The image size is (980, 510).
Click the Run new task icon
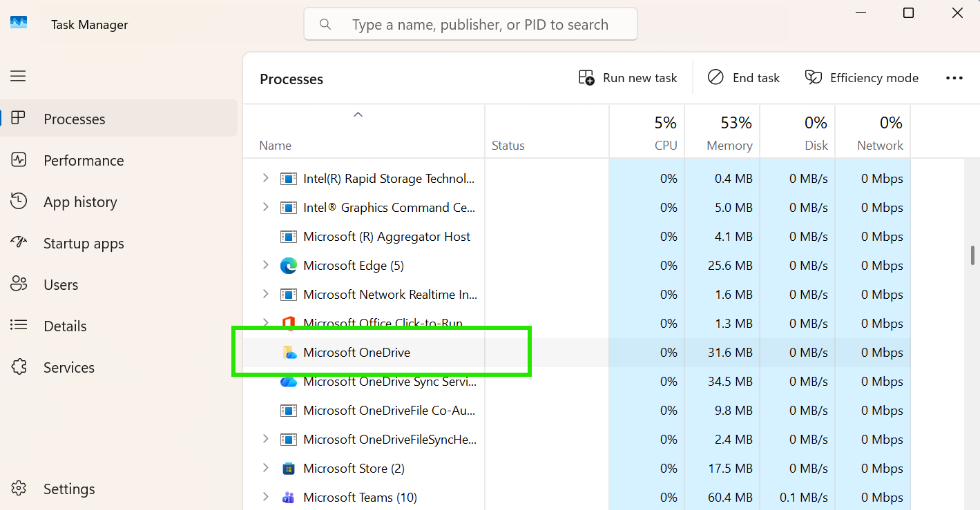coord(586,77)
